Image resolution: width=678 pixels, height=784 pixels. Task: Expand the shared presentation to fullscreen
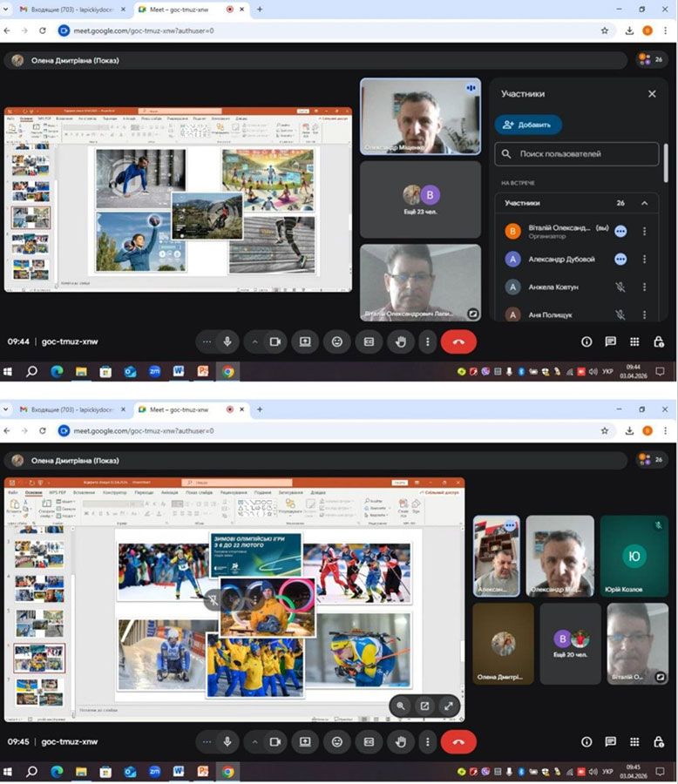pos(448,706)
